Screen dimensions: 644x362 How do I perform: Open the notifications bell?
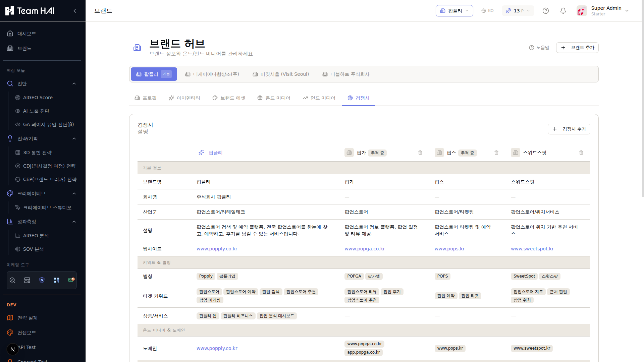coord(563,11)
